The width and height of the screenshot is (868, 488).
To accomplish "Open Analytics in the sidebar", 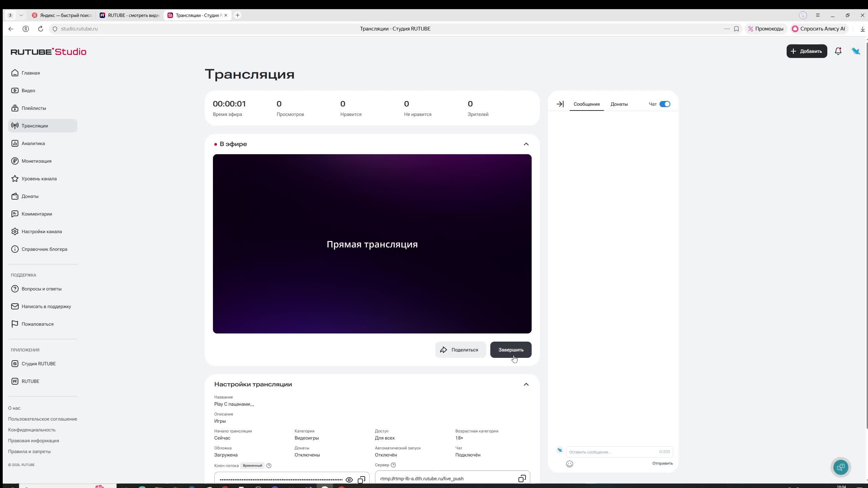I will click(x=33, y=143).
